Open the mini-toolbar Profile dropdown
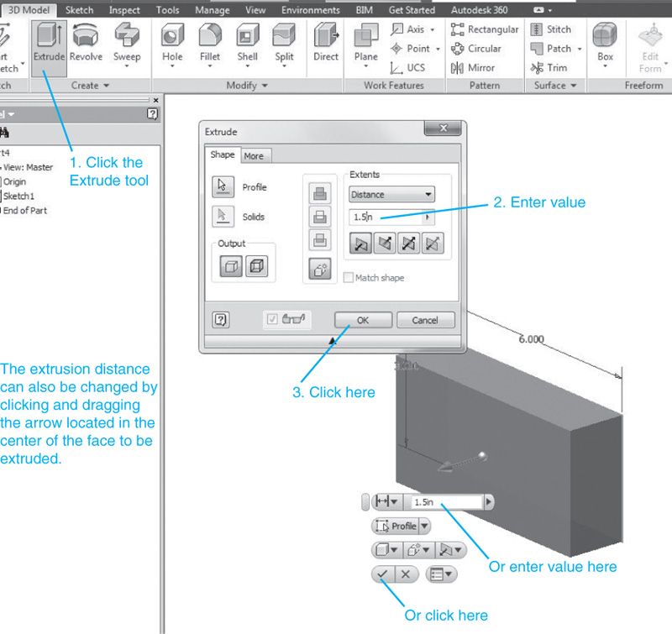This screenshot has width=672, height=634. [424, 526]
